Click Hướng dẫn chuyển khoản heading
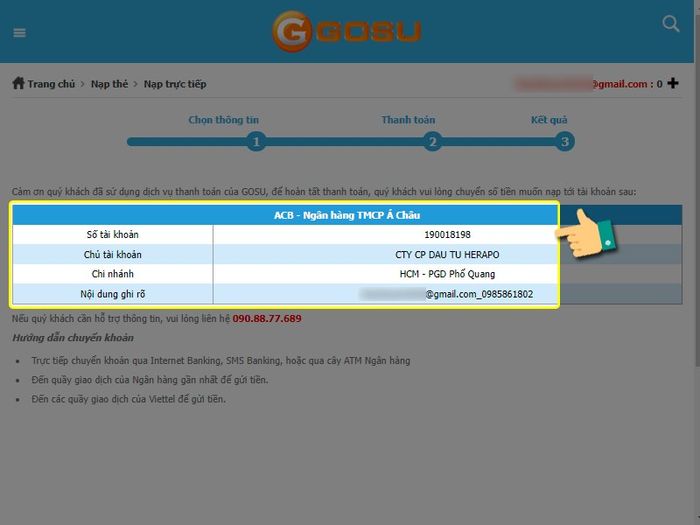 tap(73, 338)
